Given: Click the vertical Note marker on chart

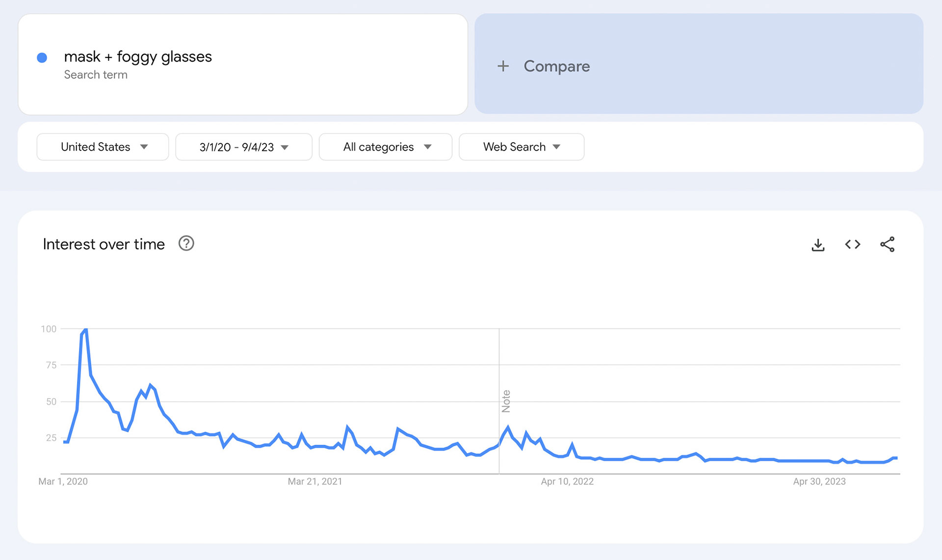Looking at the screenshot, I should [506, 401].
